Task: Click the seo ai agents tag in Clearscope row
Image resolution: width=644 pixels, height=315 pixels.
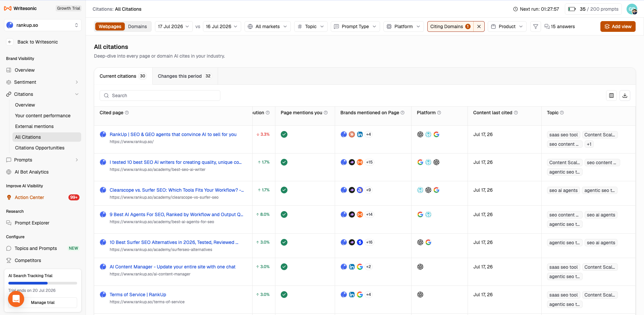Action: pyautogui.click(x=563, y=190)
